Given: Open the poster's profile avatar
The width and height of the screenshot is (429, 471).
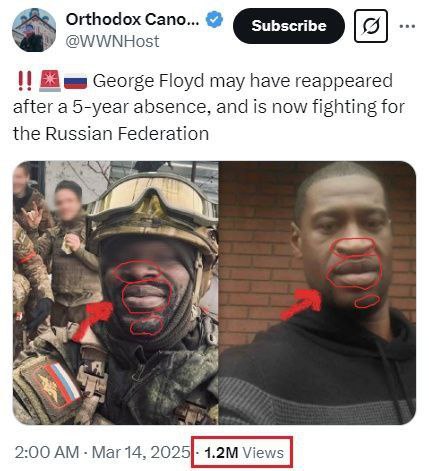Looking at the screenshot, I should coord(34,30).
